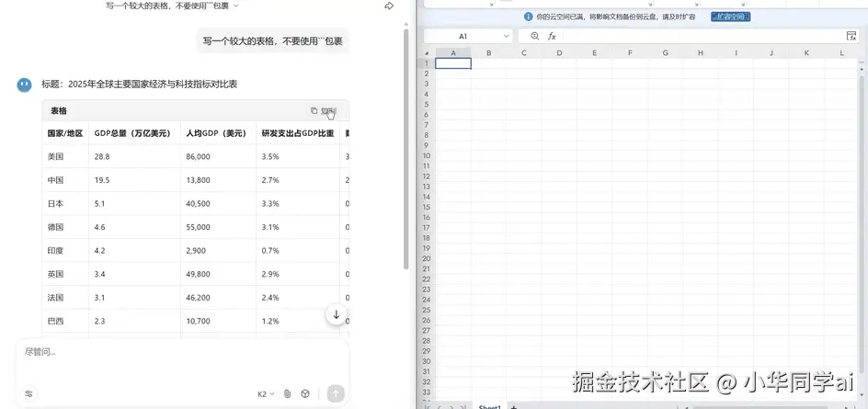
Task: Click the expand cloud space button
Action: (x=731, y=17)
